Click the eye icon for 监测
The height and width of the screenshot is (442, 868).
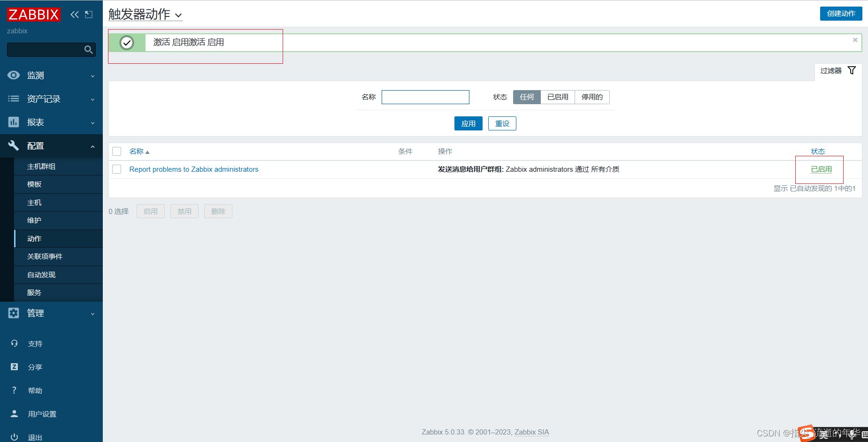point(14,75)
